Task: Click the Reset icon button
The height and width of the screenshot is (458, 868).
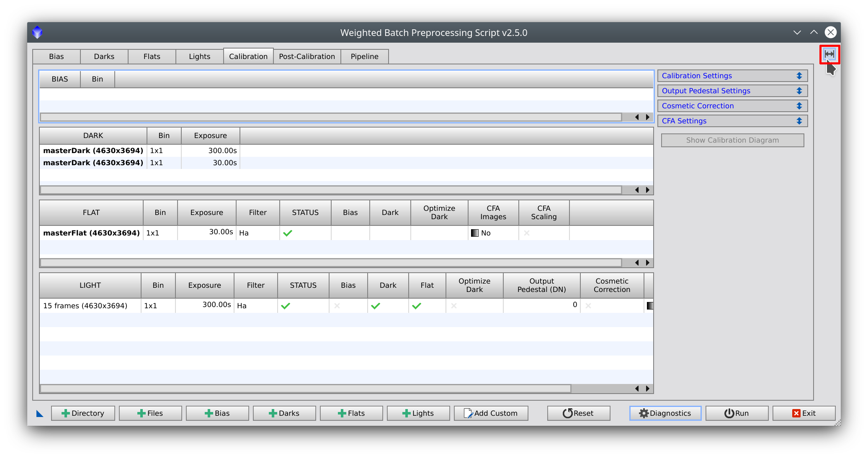Action: click(577, 413)
